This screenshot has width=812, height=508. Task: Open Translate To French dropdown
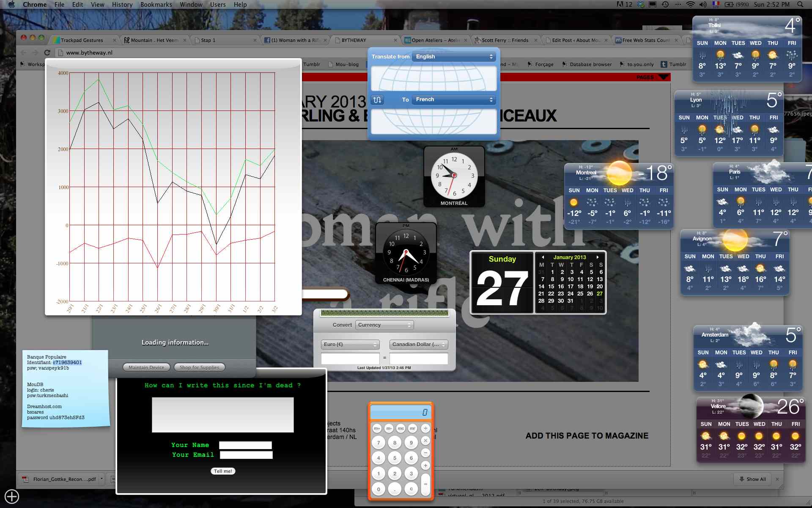coord(454,99)
